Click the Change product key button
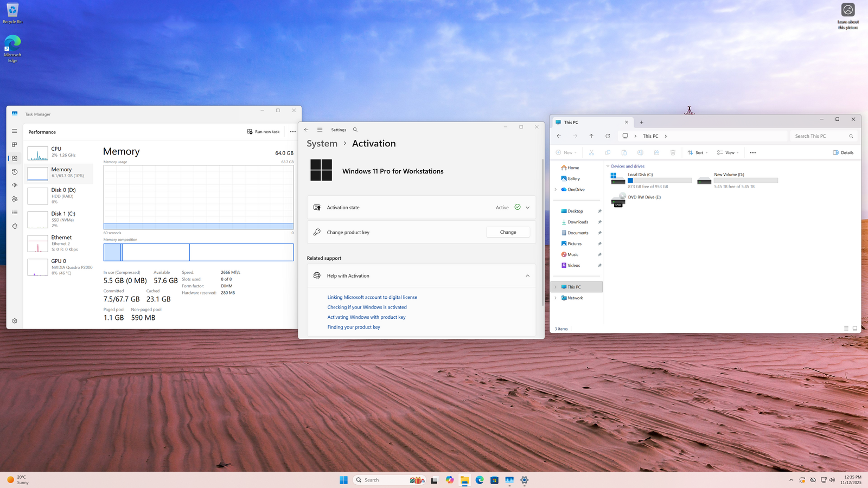The image size is (868, 488). (x=508, y=232)
